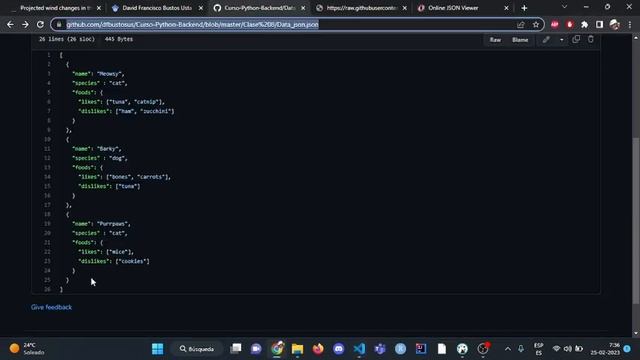Screen dimensions: 640x360
Task: Click the scrollbar up arrow
Action: [636, 38]
